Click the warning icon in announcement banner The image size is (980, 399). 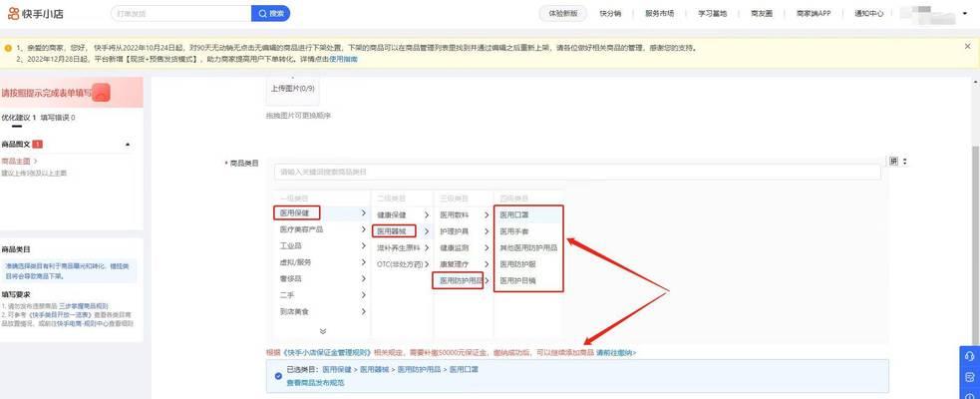(8, 48)
